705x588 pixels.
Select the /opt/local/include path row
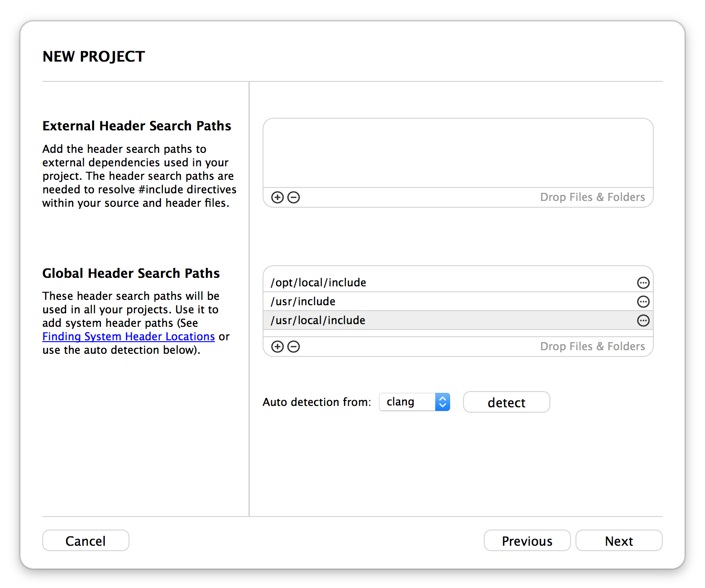458,283
